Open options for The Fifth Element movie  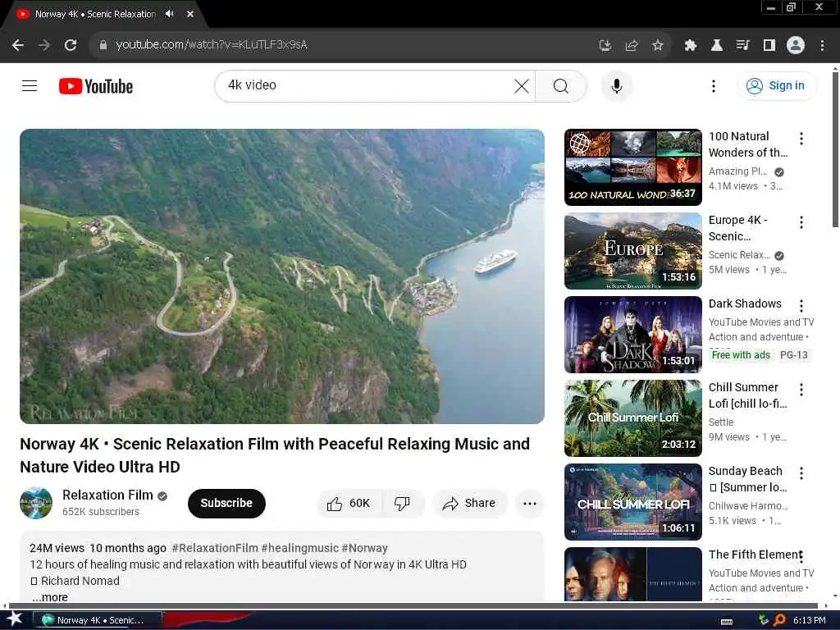pos(801,557)
